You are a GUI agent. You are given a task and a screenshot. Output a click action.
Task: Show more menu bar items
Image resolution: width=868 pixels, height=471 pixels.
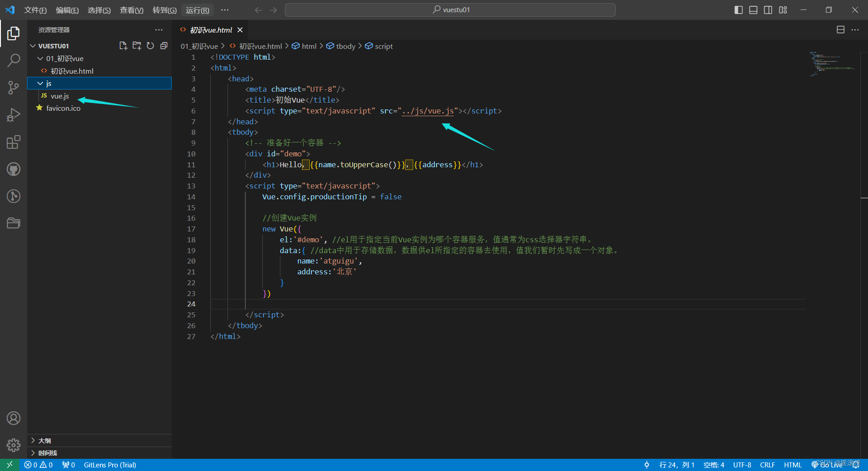pyautogui.click(x=225, y=10)
